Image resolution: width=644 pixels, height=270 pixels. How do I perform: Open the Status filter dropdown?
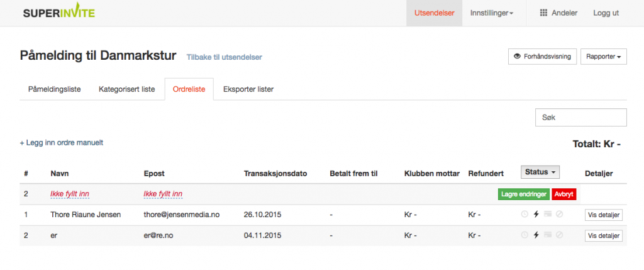[540, 172]
